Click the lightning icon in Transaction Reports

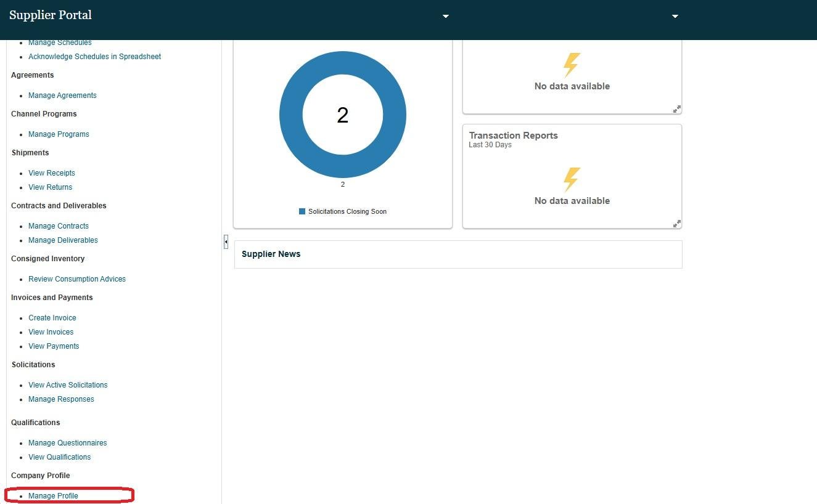(572, 179)
